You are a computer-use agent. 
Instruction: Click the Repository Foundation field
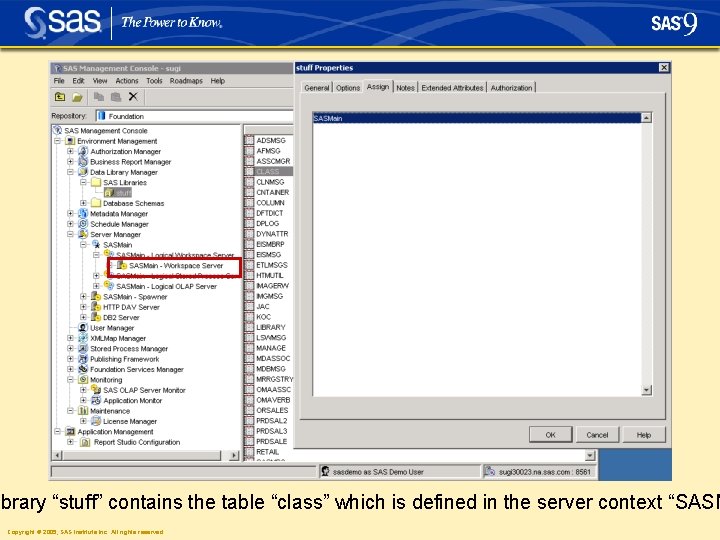(194, 116)
